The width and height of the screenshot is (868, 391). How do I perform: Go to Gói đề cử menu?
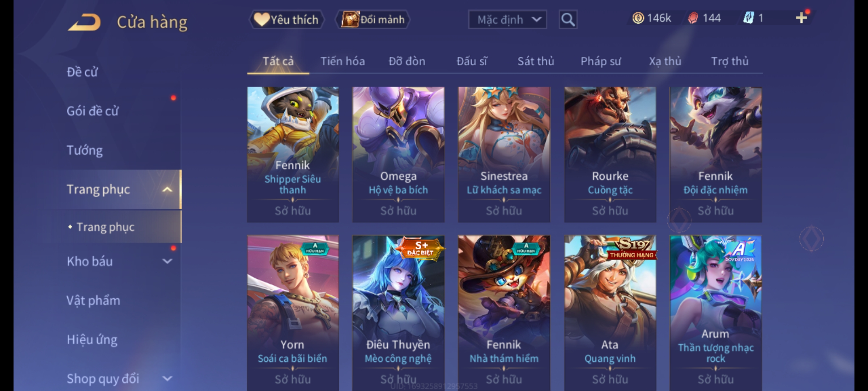93,111
